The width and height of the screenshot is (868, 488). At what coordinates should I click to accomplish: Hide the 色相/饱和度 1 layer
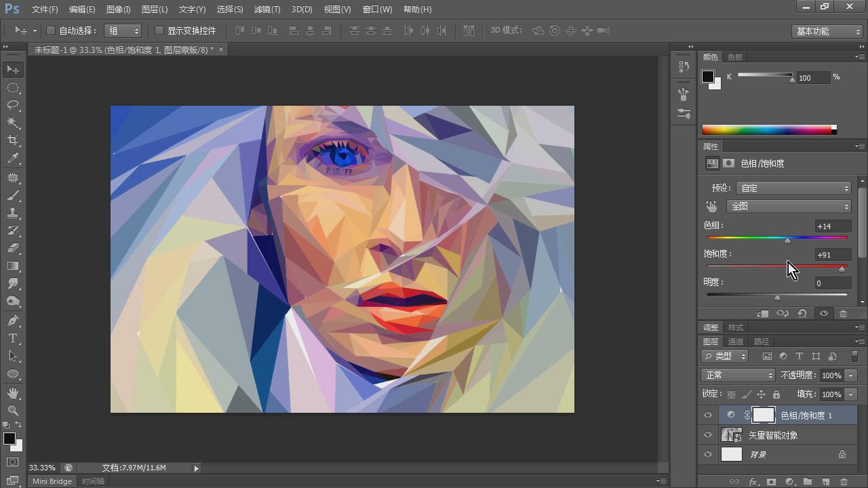[708, 415]
